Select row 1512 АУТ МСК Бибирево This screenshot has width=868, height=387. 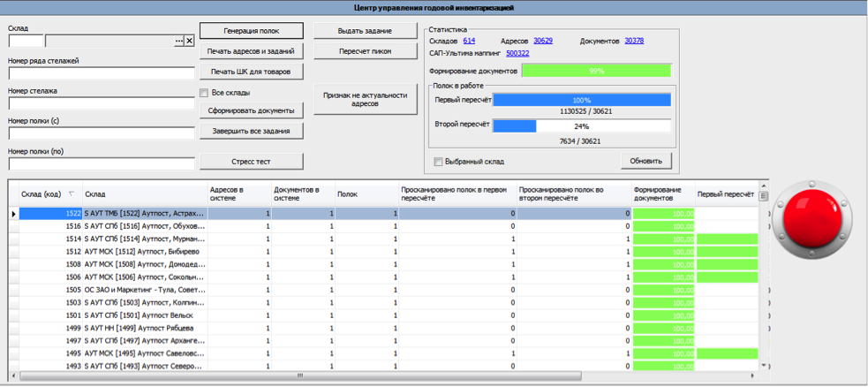141,252
